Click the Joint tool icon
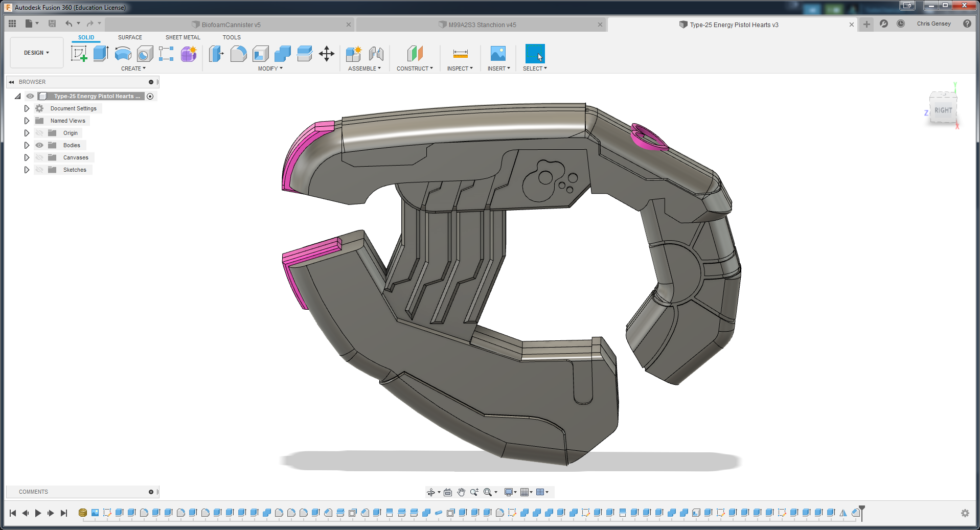 (376, 54)
